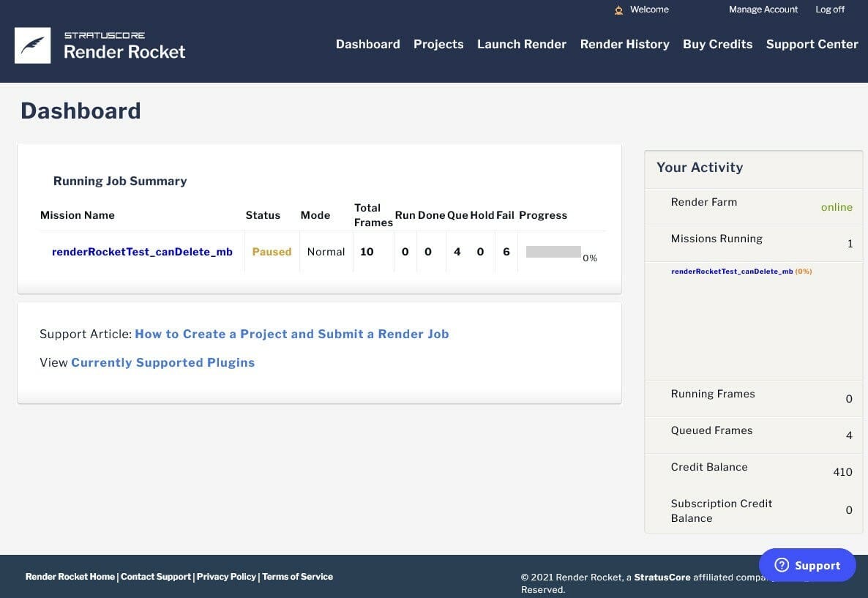868x598 pixels.
Task: Click Privacy Policy footer link
Action: (226, 576)
